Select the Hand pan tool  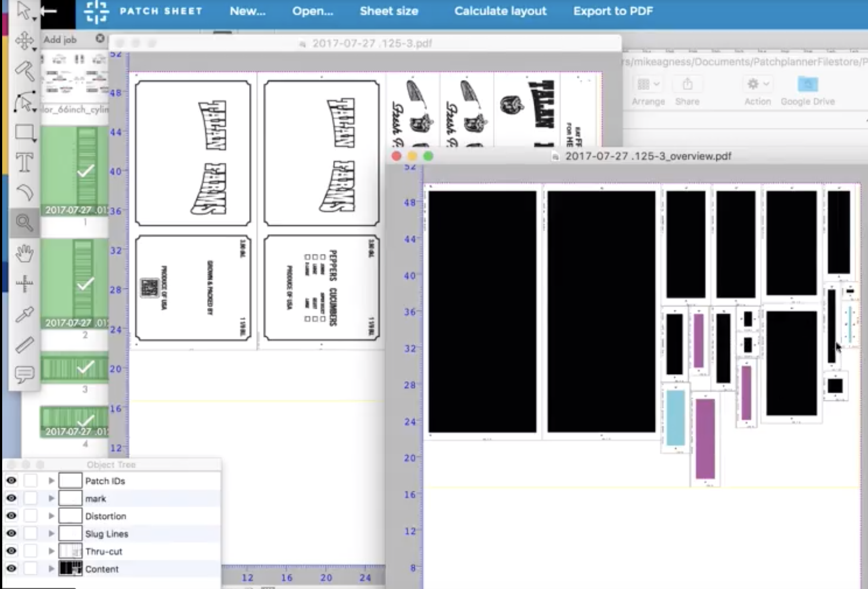[x=24, y=253]
